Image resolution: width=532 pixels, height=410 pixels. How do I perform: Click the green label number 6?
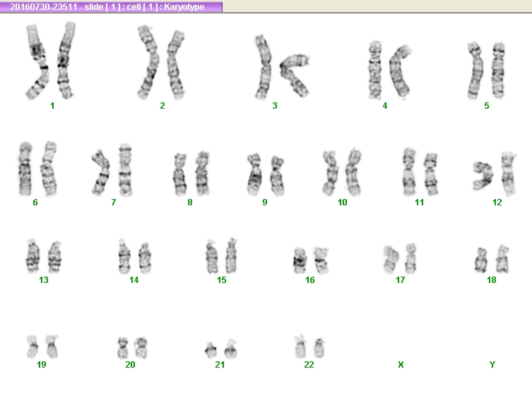35,203
